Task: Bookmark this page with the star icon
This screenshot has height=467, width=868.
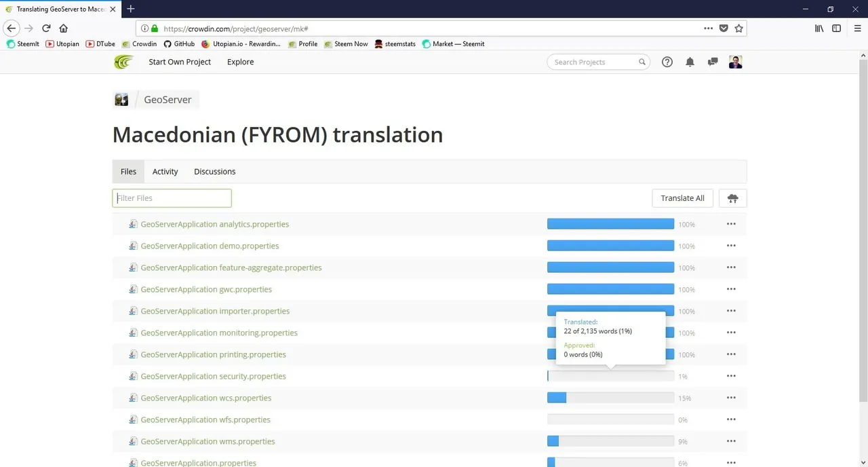Action: [x=738, y=29]
